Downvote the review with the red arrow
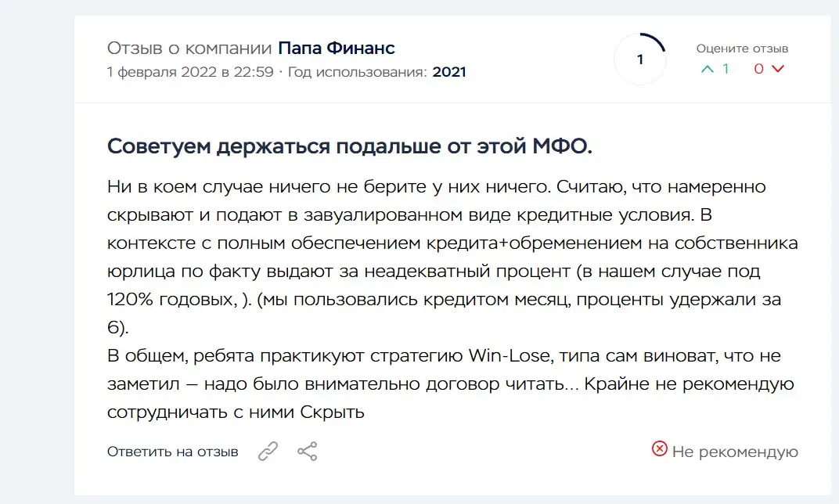This screenshot has height=504, width=839. [777, 69]
